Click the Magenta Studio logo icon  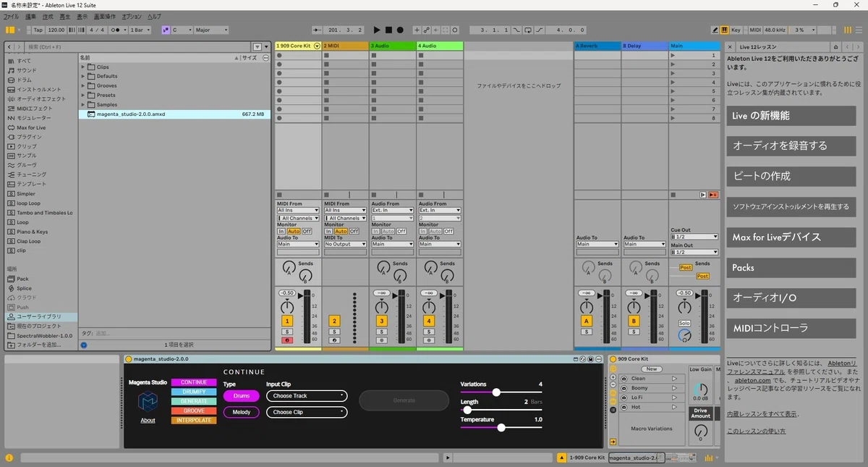(148, 402)
